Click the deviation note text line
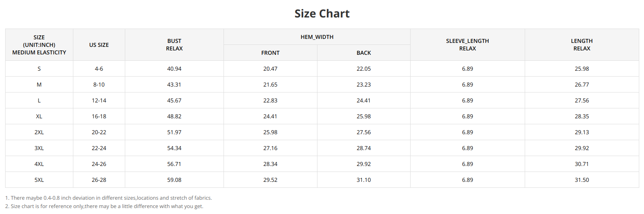The image size is (644, 214). [109, 198]
